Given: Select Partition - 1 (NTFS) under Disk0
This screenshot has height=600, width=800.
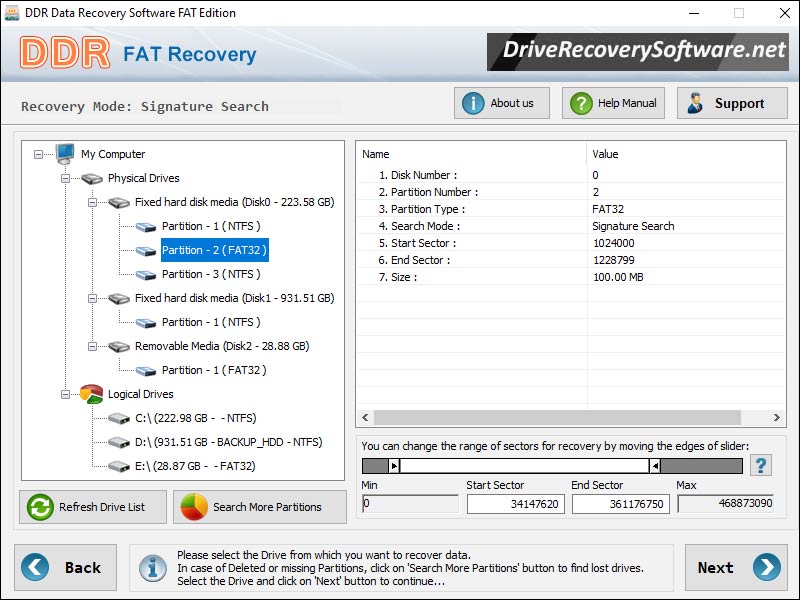Looking at the screenshot, I should click(211, 226).
